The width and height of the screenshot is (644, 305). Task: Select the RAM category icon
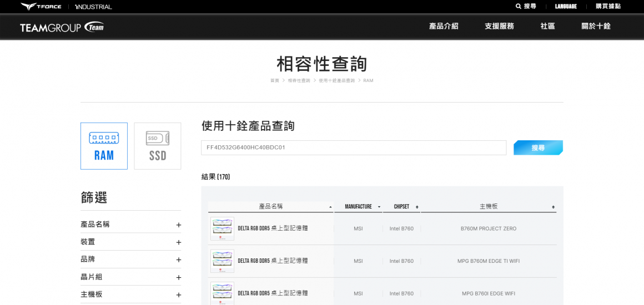click(104, 146)
